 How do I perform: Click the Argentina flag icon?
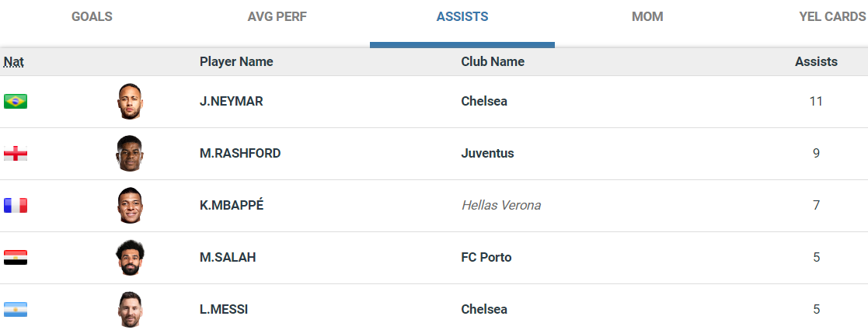click(x=16, y=309)
